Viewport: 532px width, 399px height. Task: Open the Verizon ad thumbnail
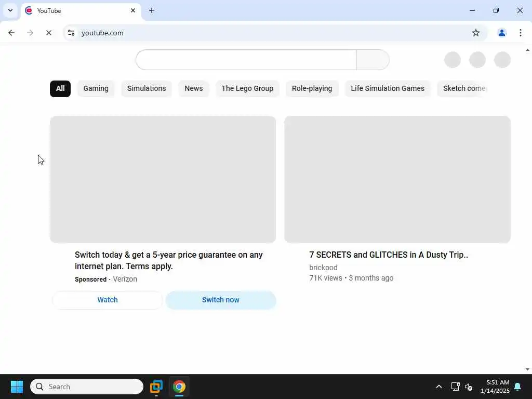tap(163, 179)
